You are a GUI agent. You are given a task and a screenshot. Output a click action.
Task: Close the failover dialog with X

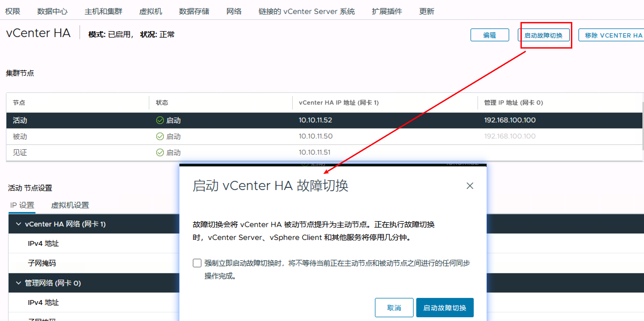pyautogui.click(x=470, y=186)
